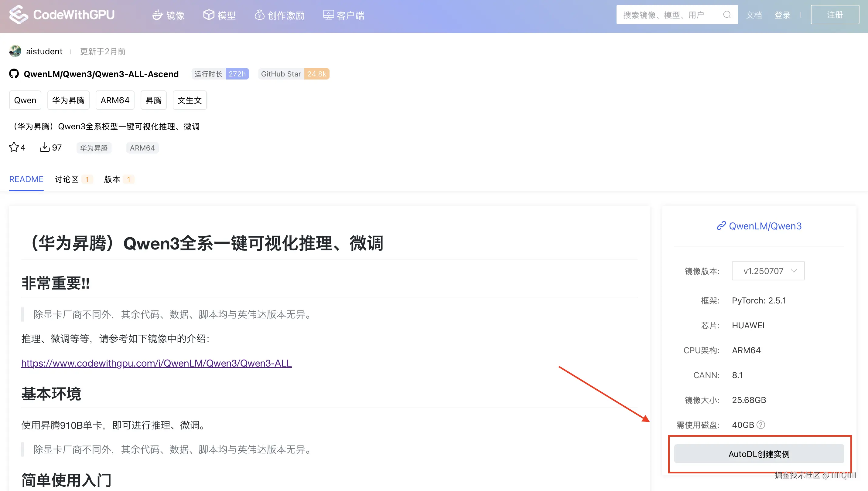Click the 注册 register button
868x491 pixels.
835,15
